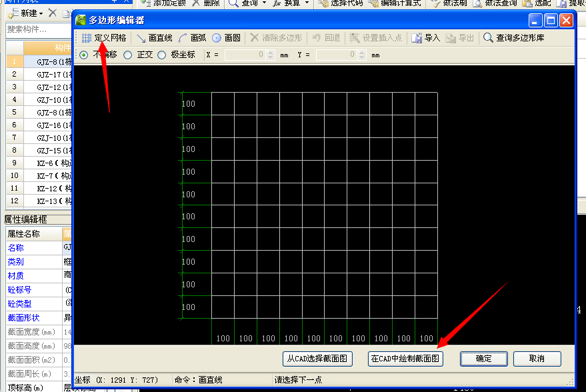Click the 截面高度(mm) property row
Image resolution: width=586 pixels, height=392 pixels.
pyautogui.click(x=39, y=346)
